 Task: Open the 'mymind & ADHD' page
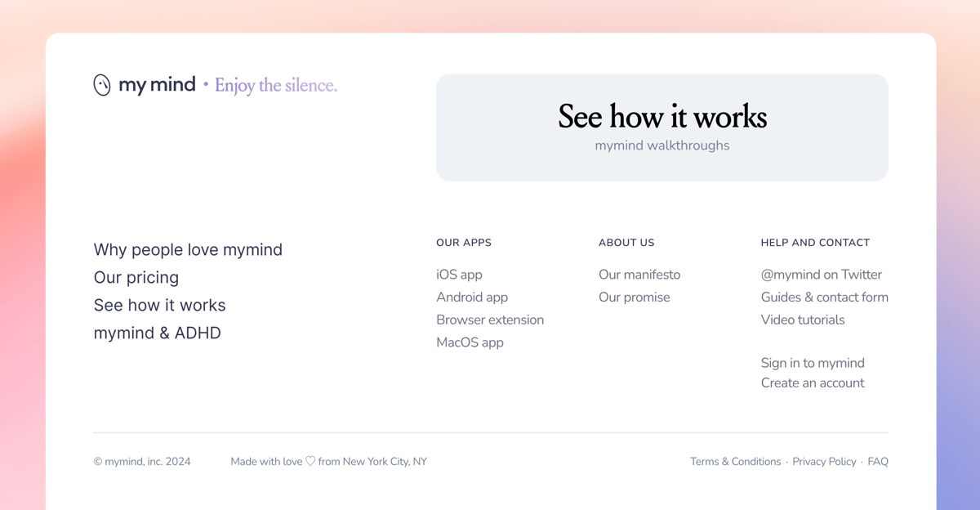pos(158,333)
